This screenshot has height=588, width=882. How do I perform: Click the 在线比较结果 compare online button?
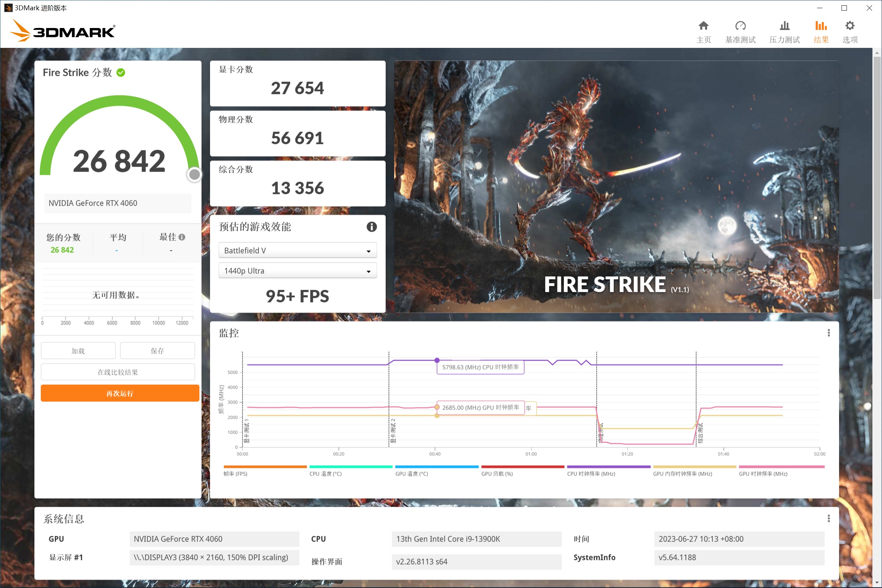coord(118,372)
